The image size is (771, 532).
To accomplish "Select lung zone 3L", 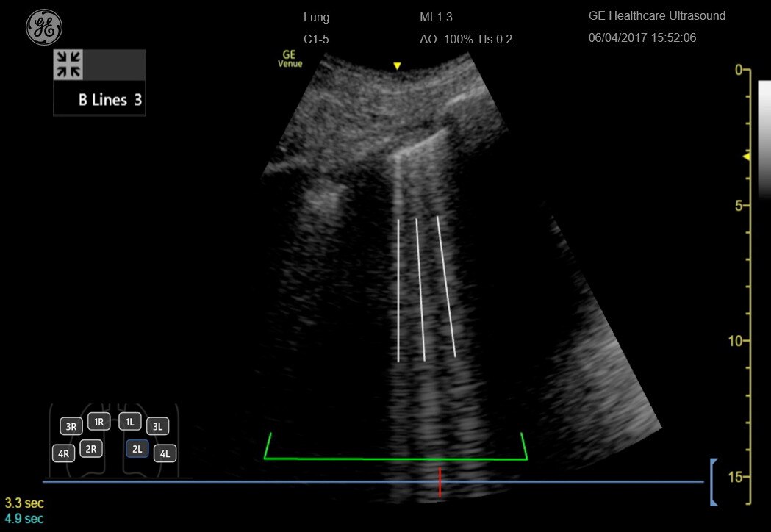I will [157, 426].
